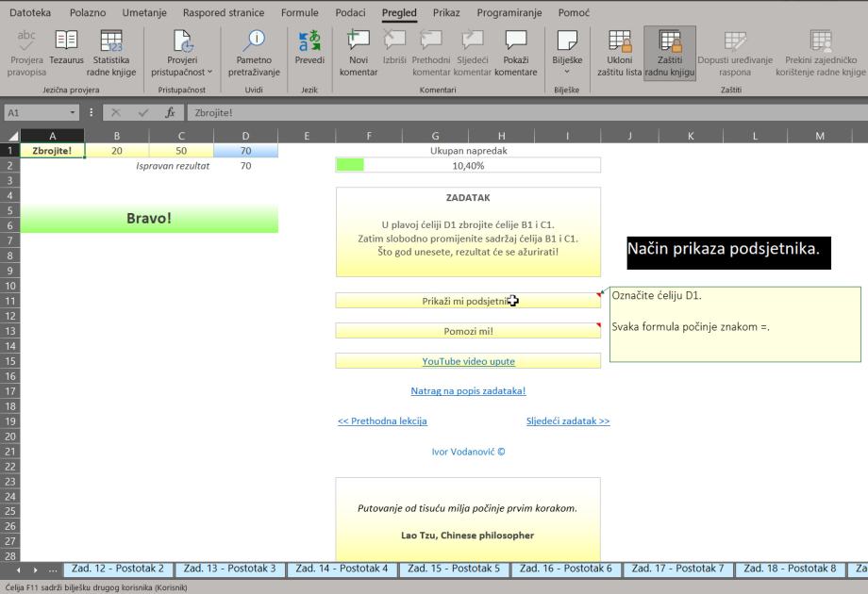Expand the Name Box dropdown arrow
This screenshot has width=868, height=594.
pos(74,112)
